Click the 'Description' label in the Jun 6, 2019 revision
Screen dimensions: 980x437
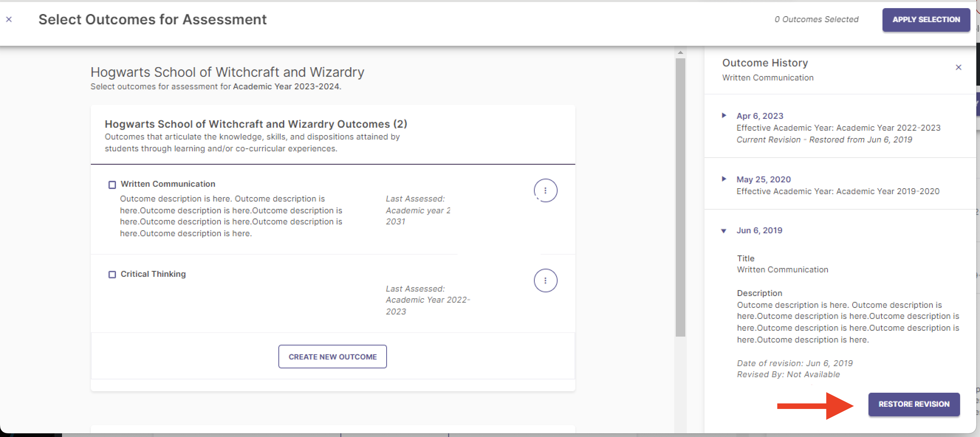(x=759, y=293)
